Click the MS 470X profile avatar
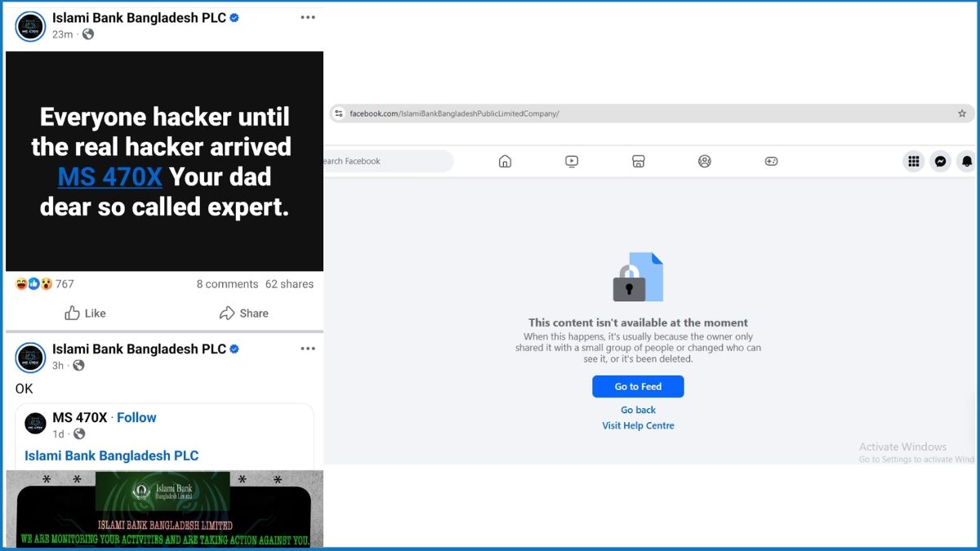 point(35,424)
